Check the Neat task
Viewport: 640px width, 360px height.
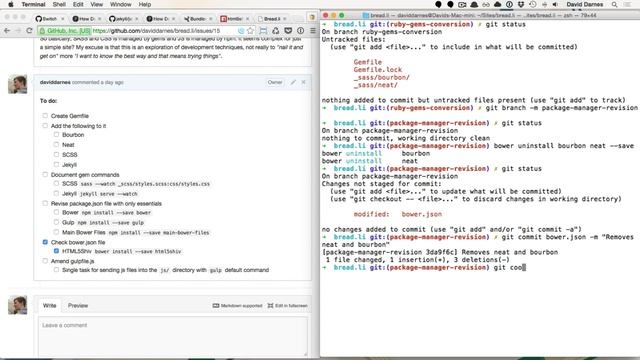click(56, 144)
